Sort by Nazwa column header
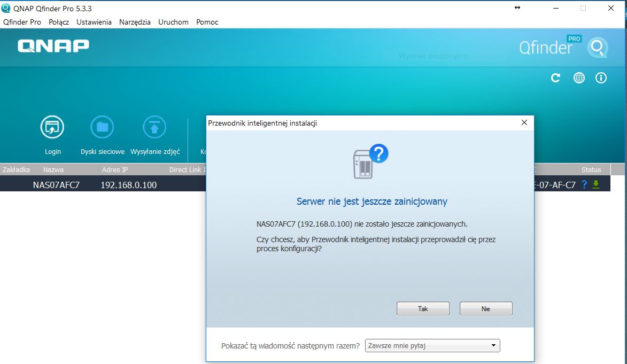 (53, 169)
